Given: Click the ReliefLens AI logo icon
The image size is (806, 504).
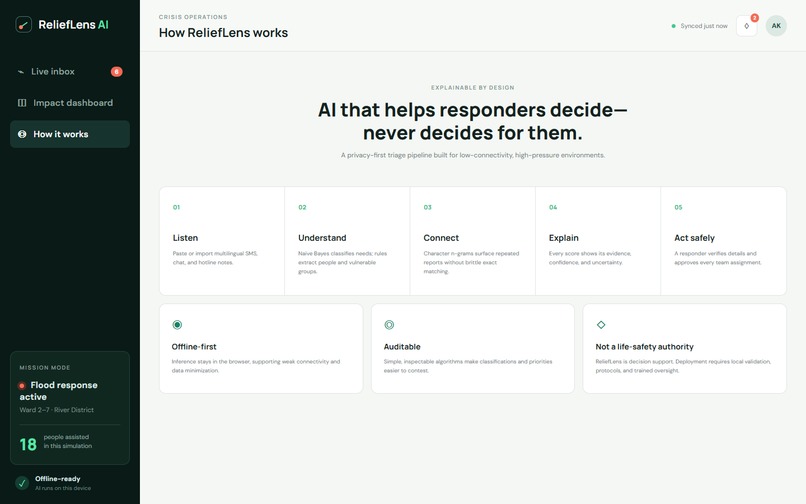Looking at the screenshot, I should click(x=24, y=24).
